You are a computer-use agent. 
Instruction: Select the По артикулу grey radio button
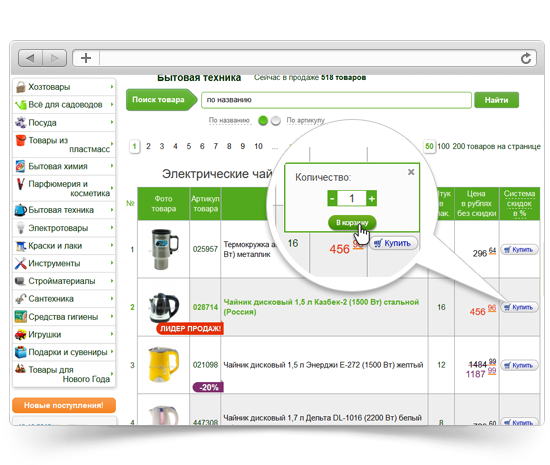pyautogui.click(x=276, y=121)
